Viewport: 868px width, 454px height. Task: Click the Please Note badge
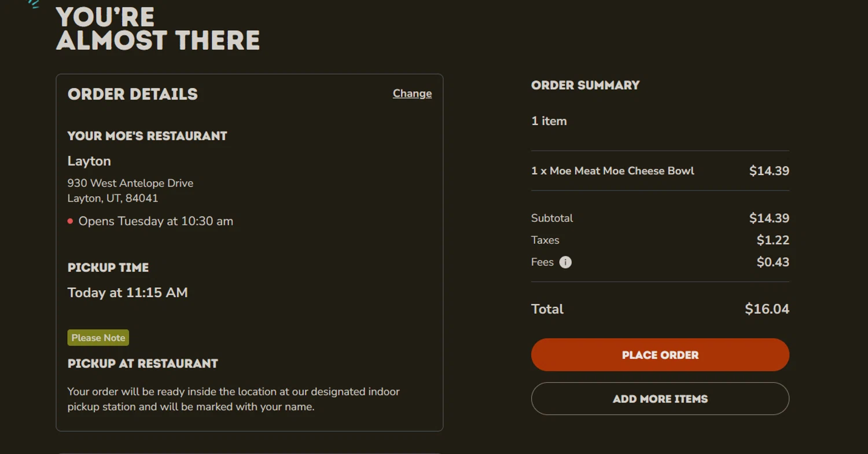[x=98, y=338]
